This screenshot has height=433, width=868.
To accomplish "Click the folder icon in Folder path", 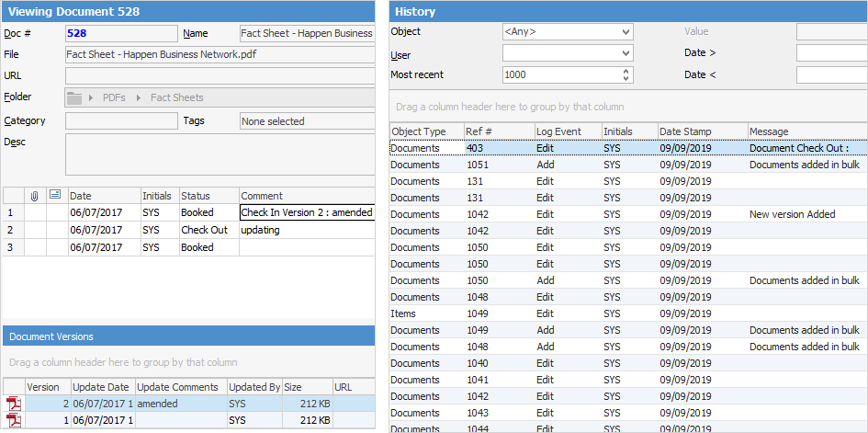I will 75,97.
